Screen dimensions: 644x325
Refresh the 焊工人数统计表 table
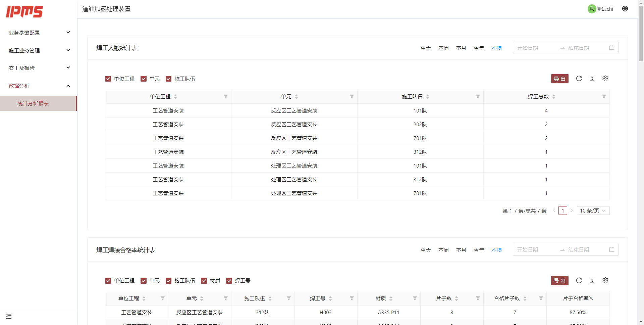[x=579, y=79]
